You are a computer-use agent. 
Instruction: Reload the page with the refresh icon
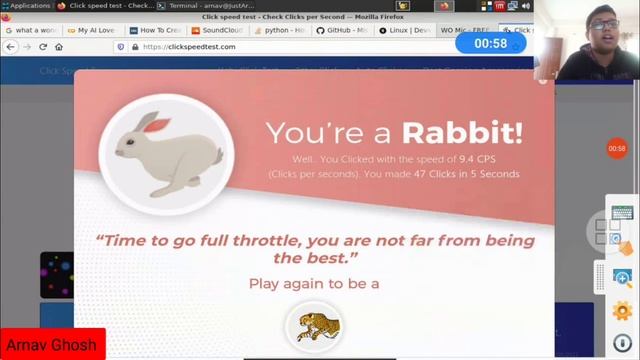pyautogui.click(x=43, y=47)
